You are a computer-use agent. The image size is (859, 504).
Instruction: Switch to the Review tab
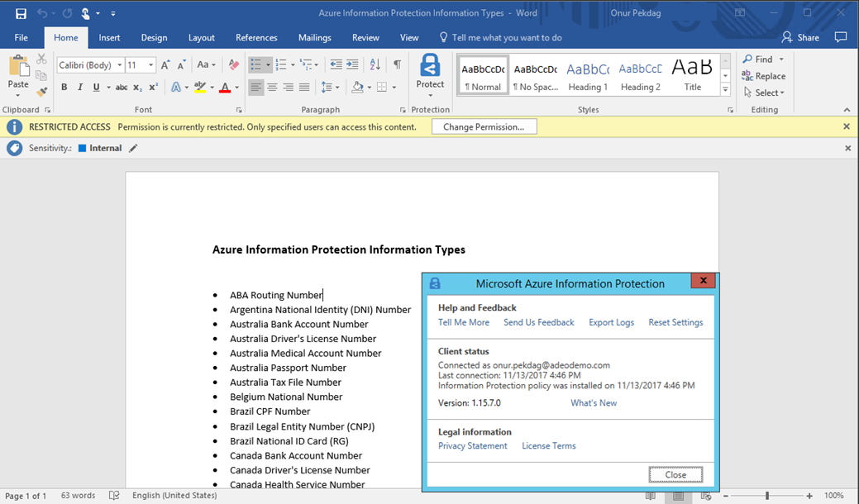pyautogui.click(x=365, y=37)
